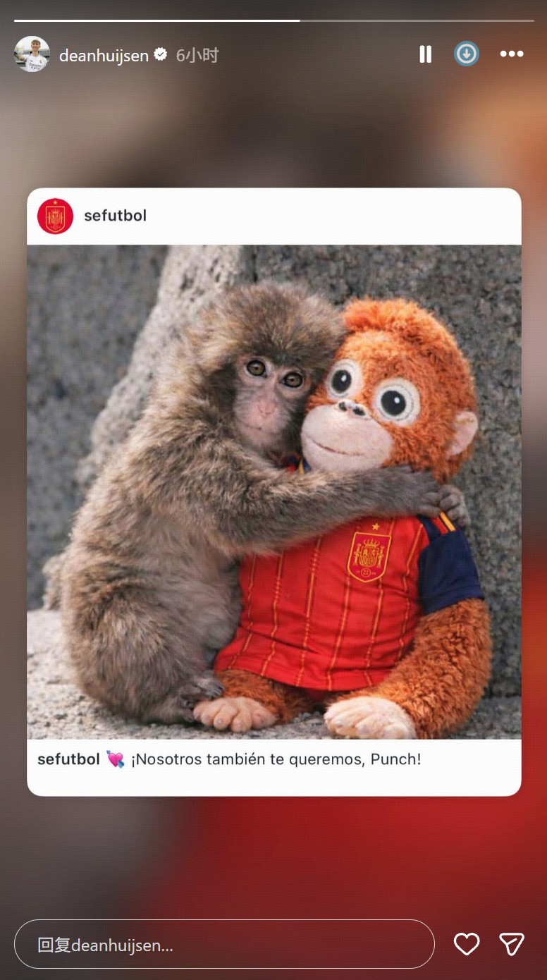The width and height of the screenshot is (547, 980).
Task: Click the heart-with-arrow emoji in caption
Action: 115,759
